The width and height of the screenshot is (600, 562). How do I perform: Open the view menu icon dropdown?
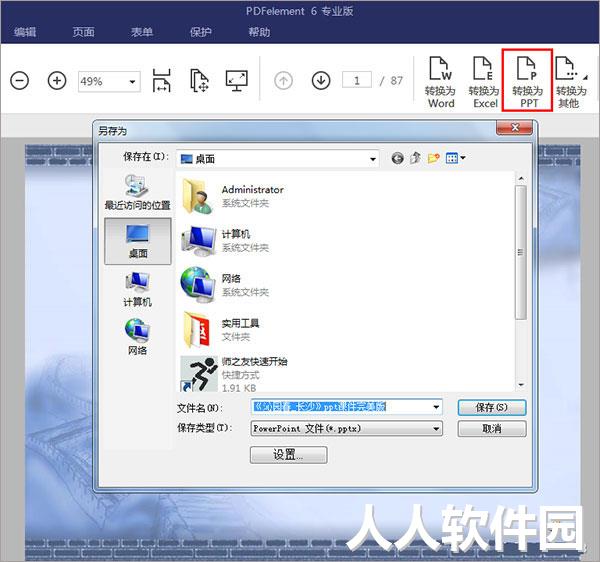(x=455, y=158)
